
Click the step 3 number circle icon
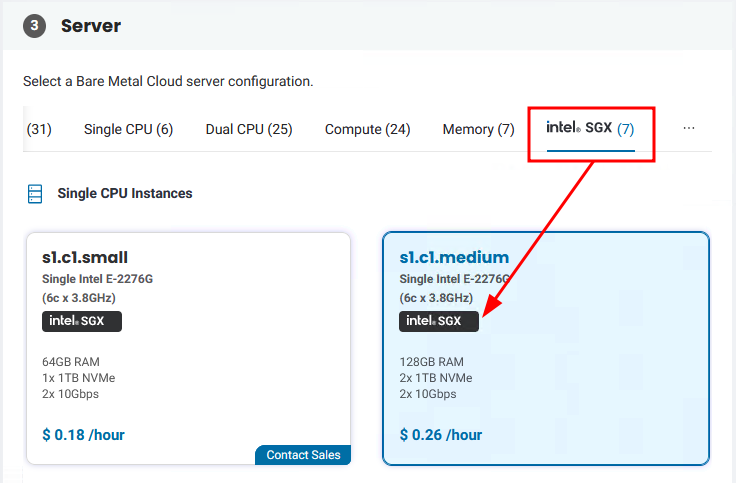[34, 26]
